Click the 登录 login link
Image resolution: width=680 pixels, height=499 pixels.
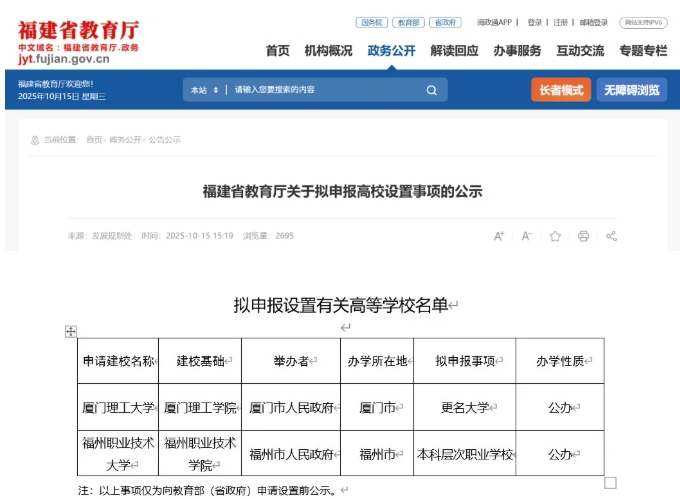coord(534,22)
